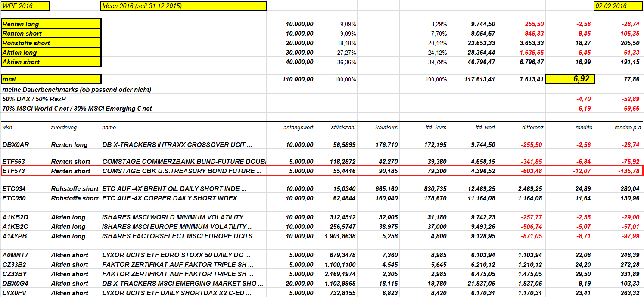This screenshot has height=297, width=644.
Task: Select the yellow 'Aktien long' category cell
Action: click(x=51, y=52)
